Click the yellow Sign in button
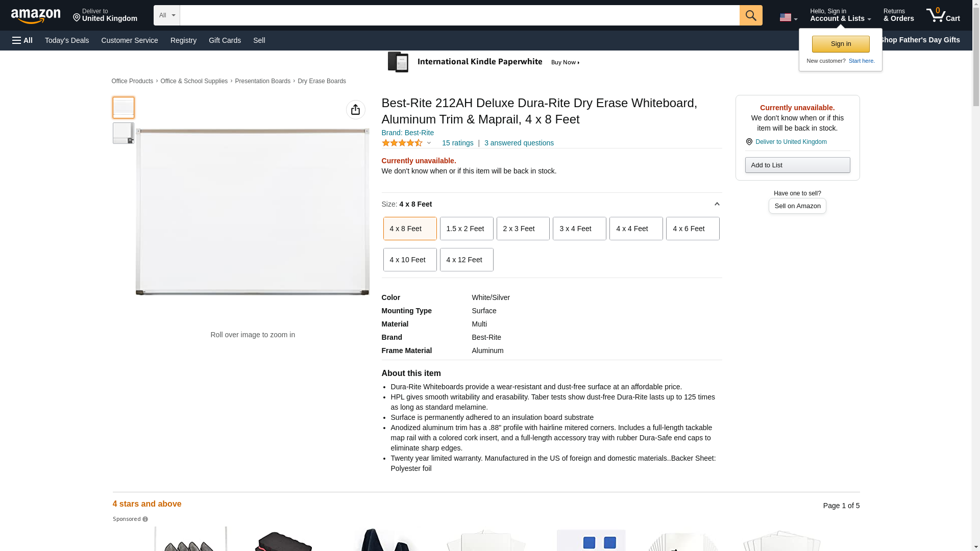Viewport: 980px width, 551px height. pos(840,44)
